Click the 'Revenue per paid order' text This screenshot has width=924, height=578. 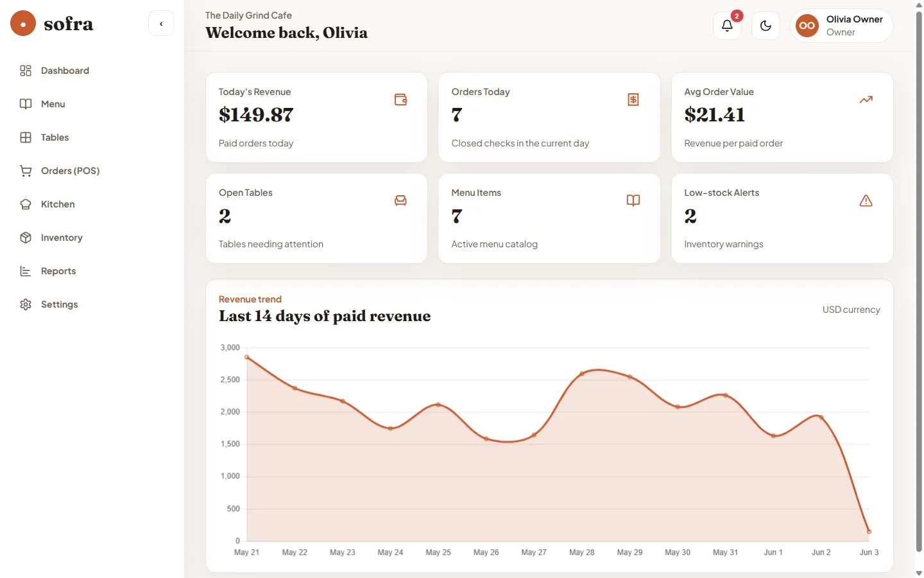[x=733, y=143]
